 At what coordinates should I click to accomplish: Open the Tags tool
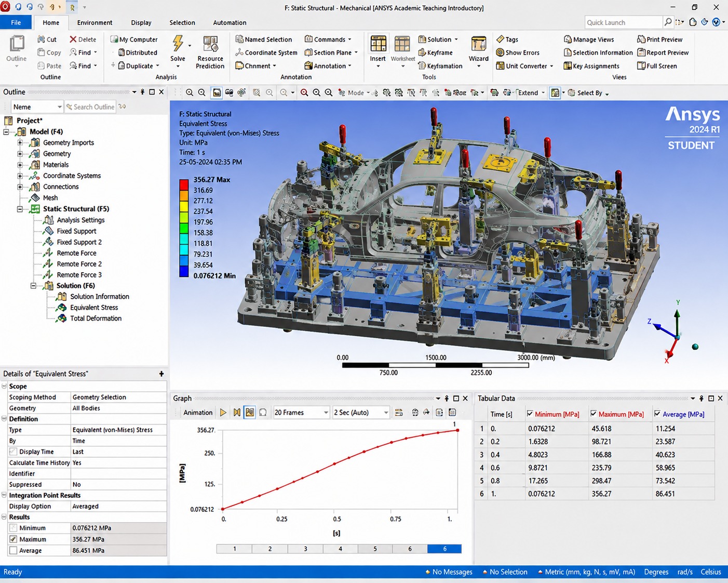pos(507,39)
